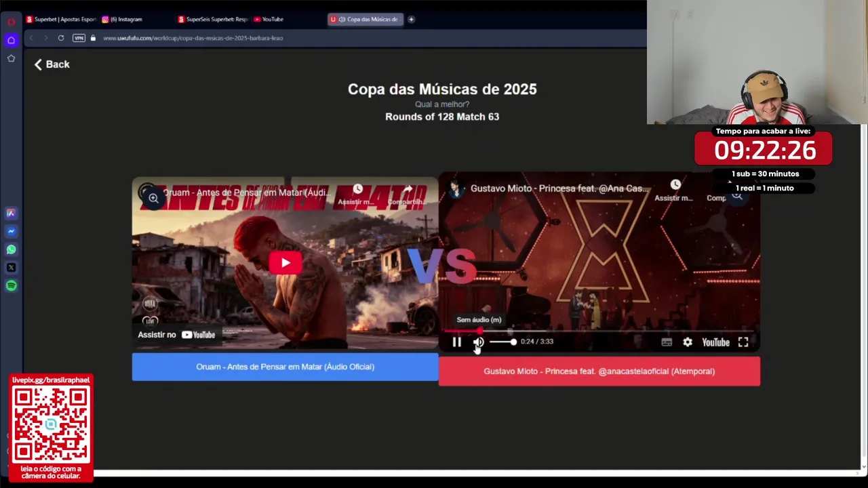868x488 pixels.
Task: Click the Gustavo Mioto volume slider
Action: coord(502,342)
